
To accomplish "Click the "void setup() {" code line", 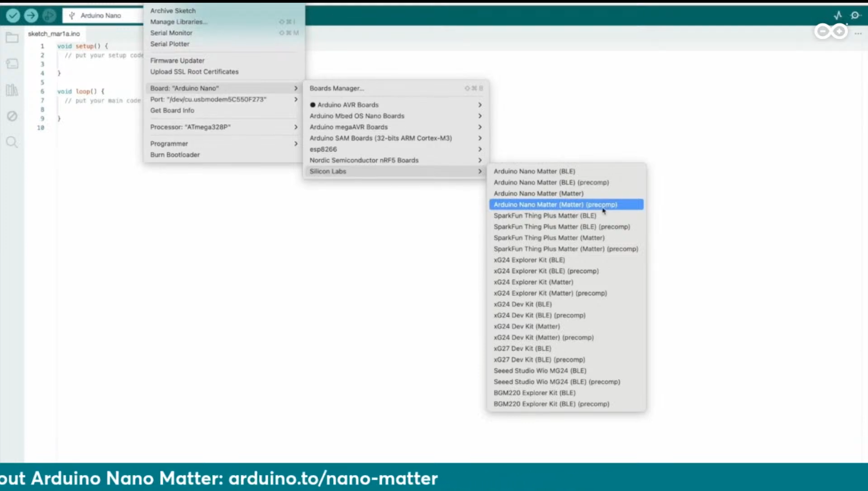I will pyautogui.click(x=82, y=46).
